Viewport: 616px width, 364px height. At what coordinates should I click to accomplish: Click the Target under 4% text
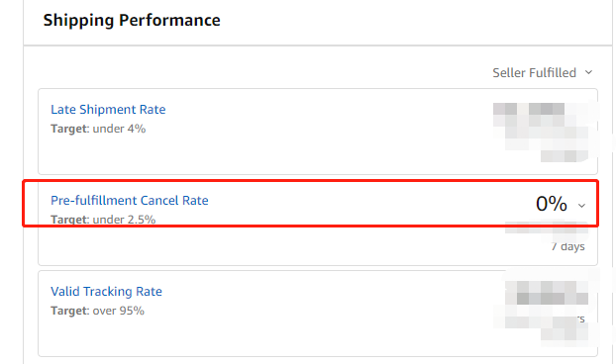point(98,129)
